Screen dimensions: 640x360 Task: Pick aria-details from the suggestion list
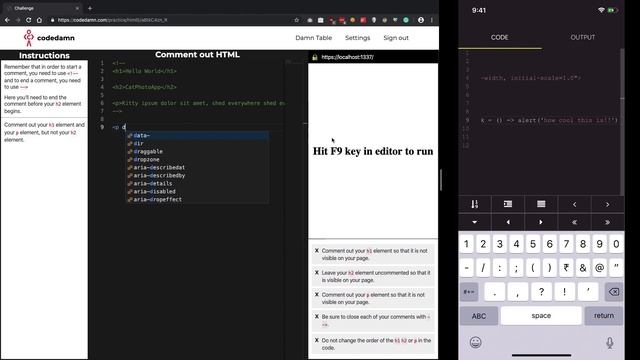(x=197, y=183)
